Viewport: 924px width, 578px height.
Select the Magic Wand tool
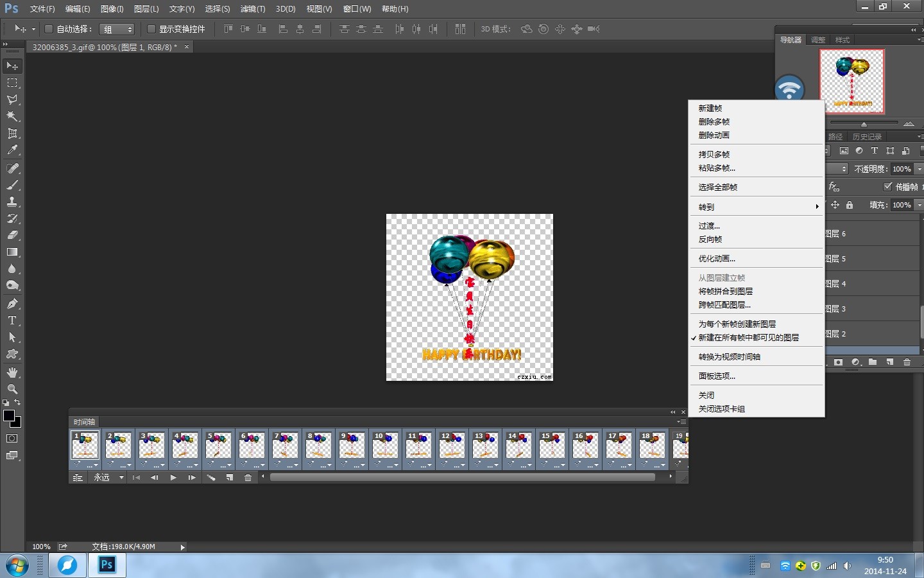(x=12, y=116)
